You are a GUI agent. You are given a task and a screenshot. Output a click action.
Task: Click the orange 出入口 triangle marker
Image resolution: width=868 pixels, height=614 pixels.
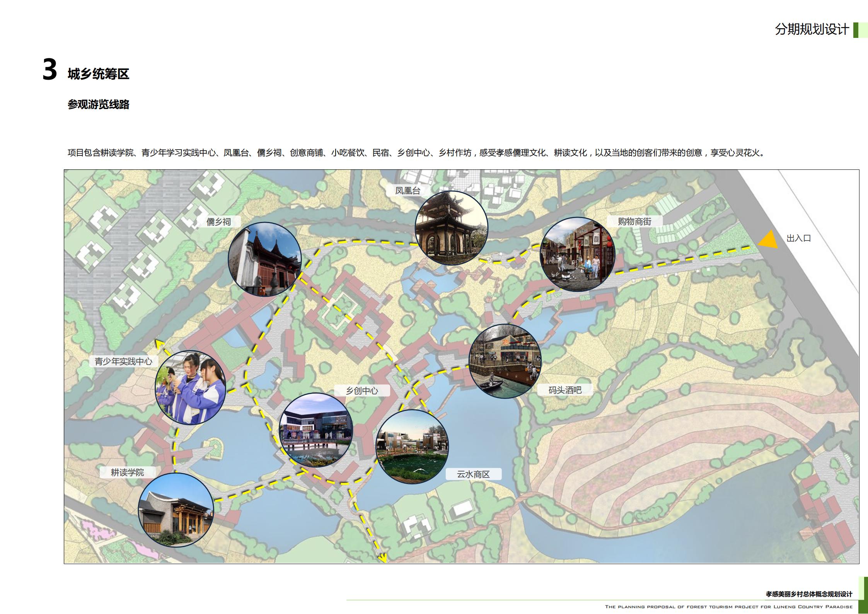pyautogui.click(x=768, y=239)
